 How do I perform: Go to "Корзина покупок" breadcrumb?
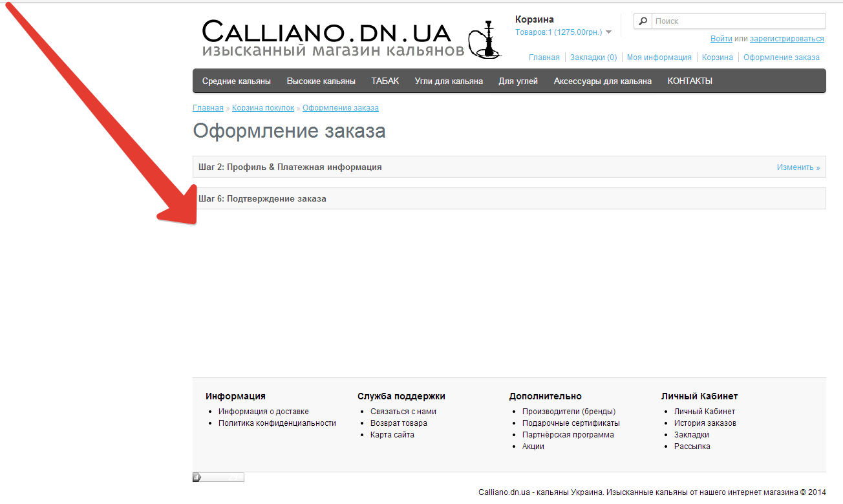(263, 108)
